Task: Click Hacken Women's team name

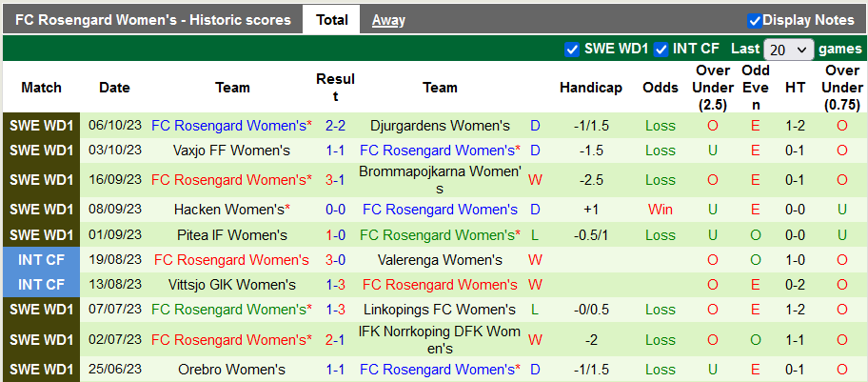Action: click(228, 210)
